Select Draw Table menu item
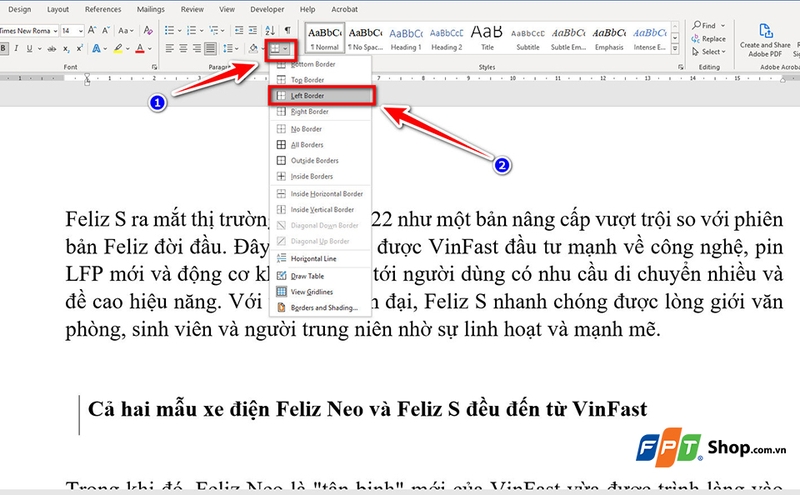This screenshot has width=800, height=495. (x=320, y=276)
